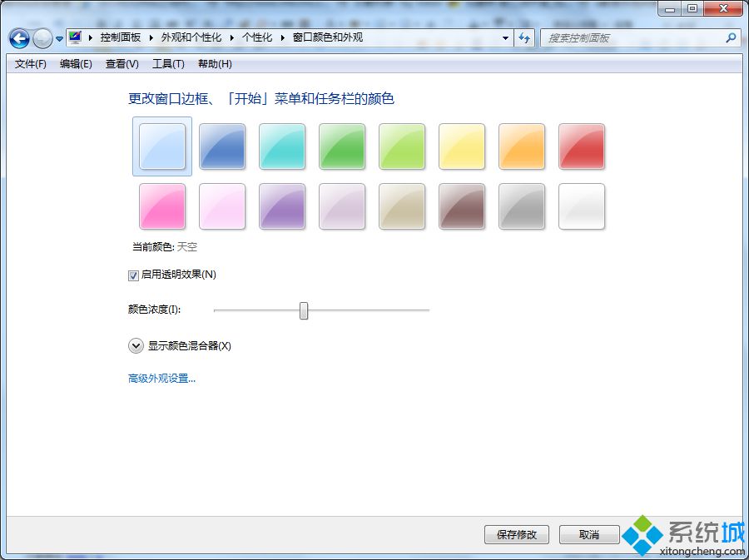Expand the chevron before 控制面板 in the address bar
The width and height of the screenshot is (749, 560).
(91, 37)
